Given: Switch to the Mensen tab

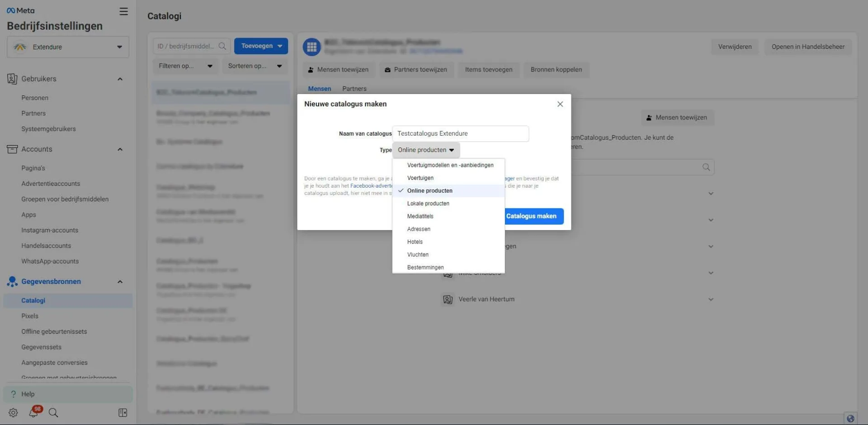Looking at the screenshot, I should (320, 89).
